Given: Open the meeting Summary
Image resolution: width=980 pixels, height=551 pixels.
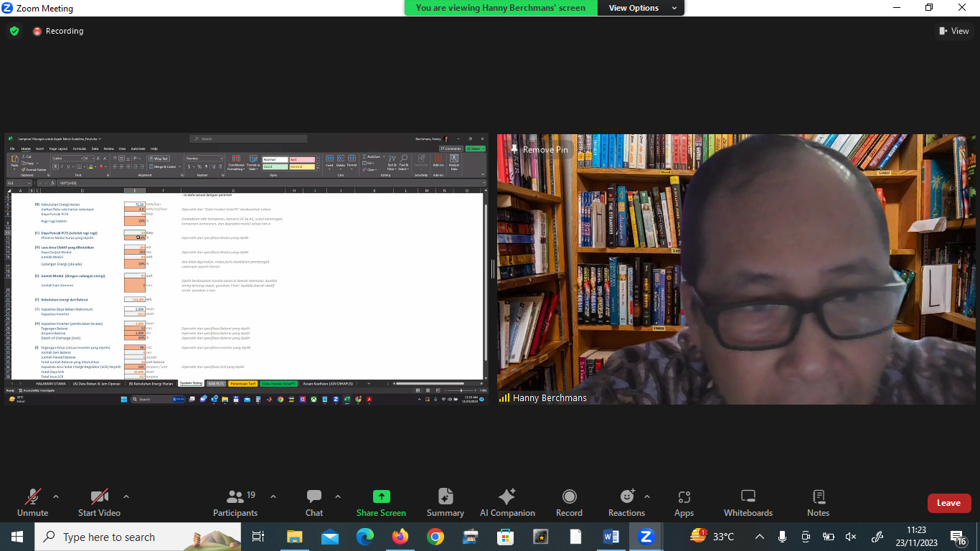Looking at the screenshot, I should click(x=446, y=502).
